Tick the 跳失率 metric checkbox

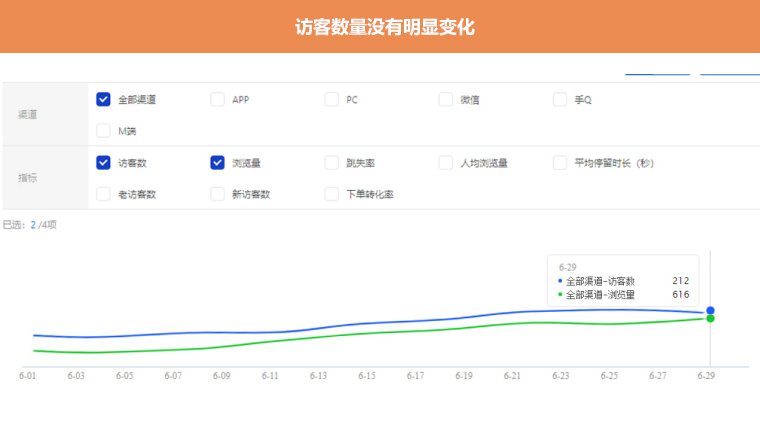pyautogui.click(x=331, y=163)
